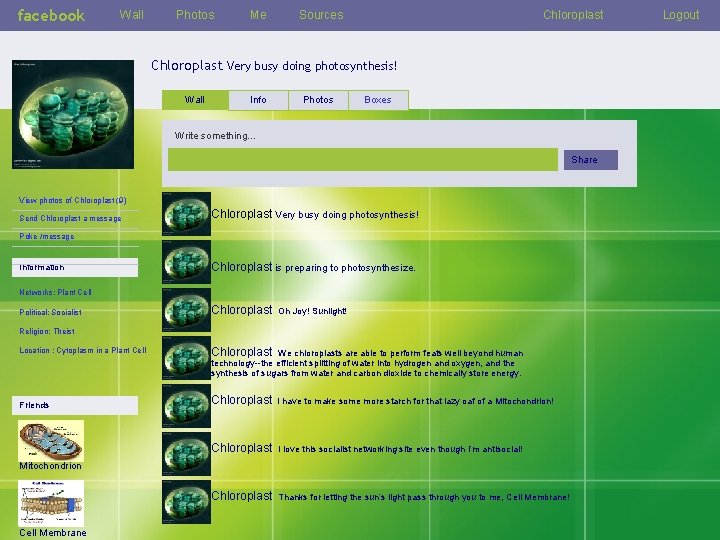Focus the green Write something input field
720x540 pixels.
tap(363, 159)
